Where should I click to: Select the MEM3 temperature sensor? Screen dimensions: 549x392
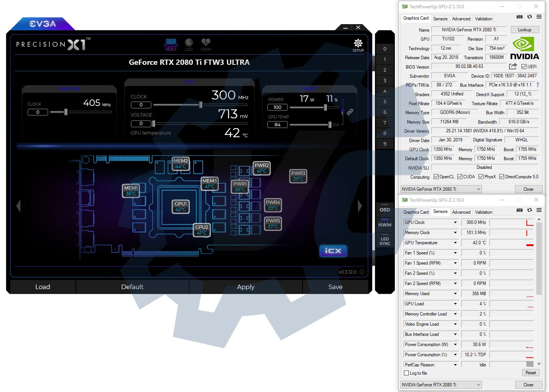pyautogui.click(x=210, y=183)
